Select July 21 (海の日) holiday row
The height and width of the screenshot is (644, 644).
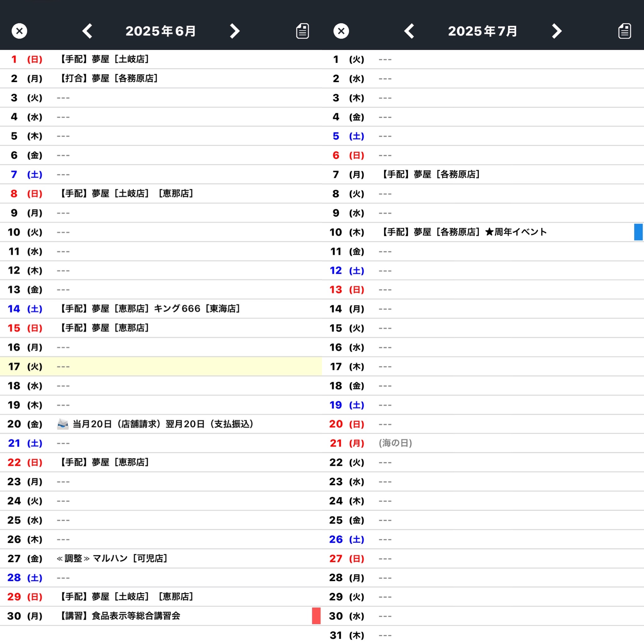point(483,443)
